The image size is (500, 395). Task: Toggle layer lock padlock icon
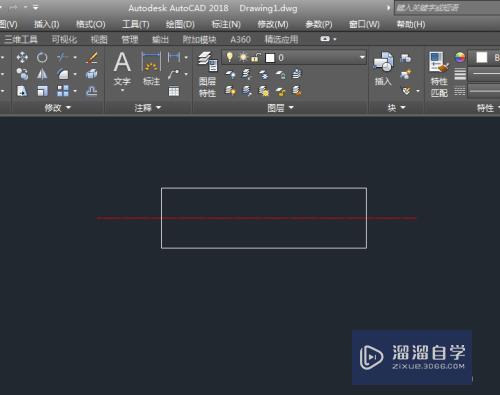coord(256,58)
